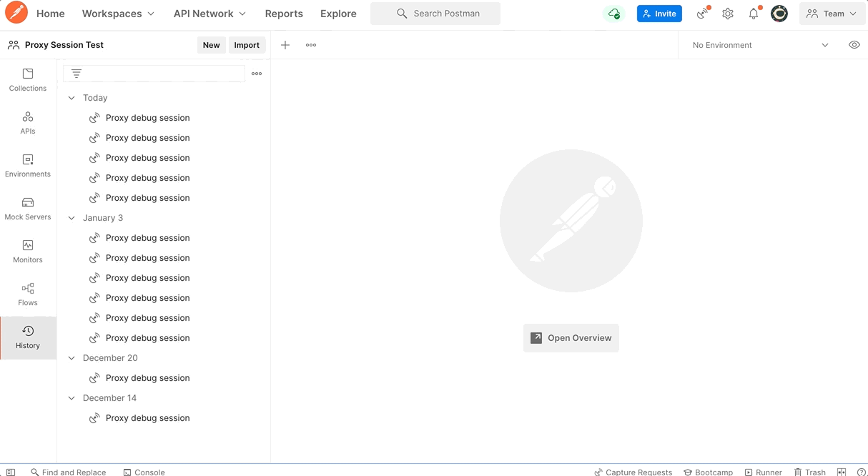Show the Monitors sidebar panel
The image size is (868, 476).
click(x=28, y=252)
